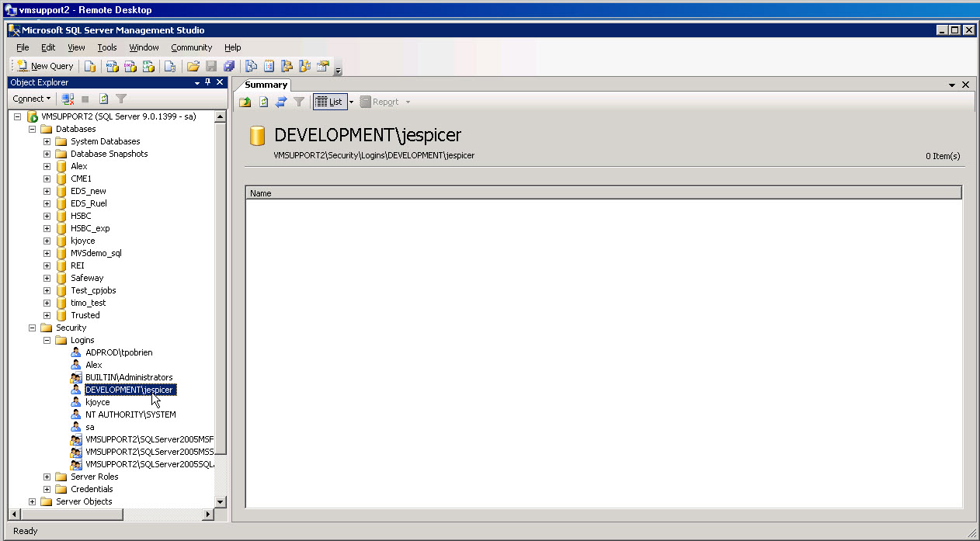Expand the Database Snapshots node

(47, 154)
